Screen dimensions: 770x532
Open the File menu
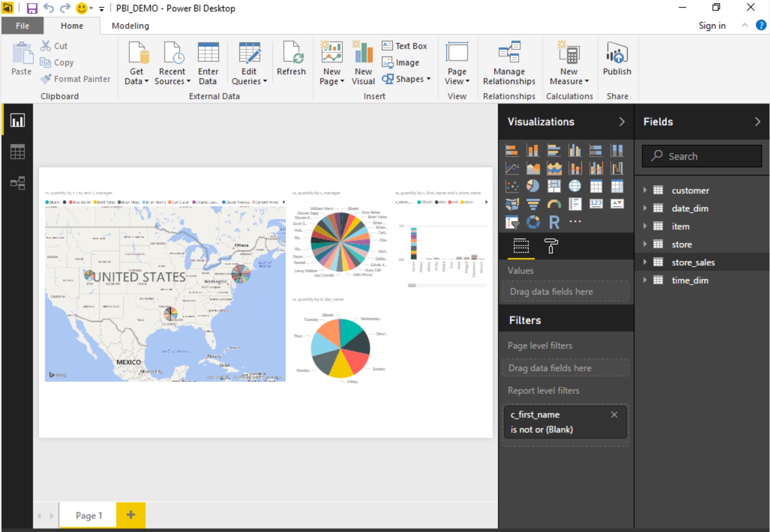(x=22, y=26)
